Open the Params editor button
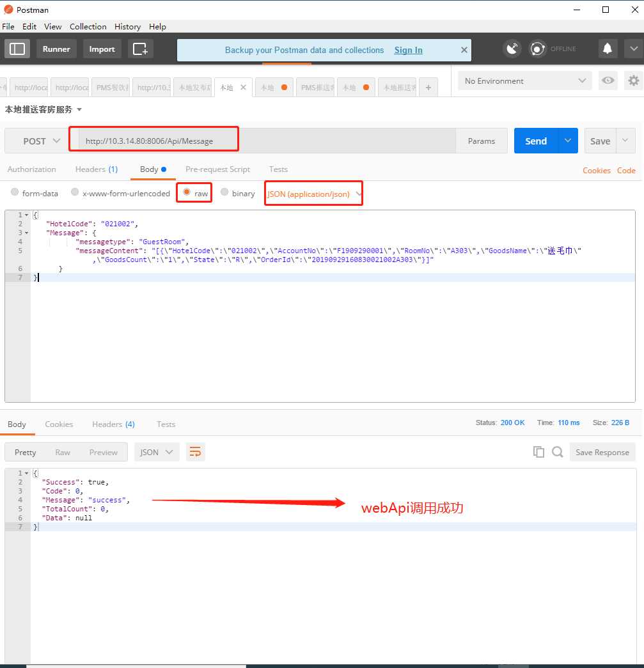This screenshot has height=668, width=644. tap(482, 141)
